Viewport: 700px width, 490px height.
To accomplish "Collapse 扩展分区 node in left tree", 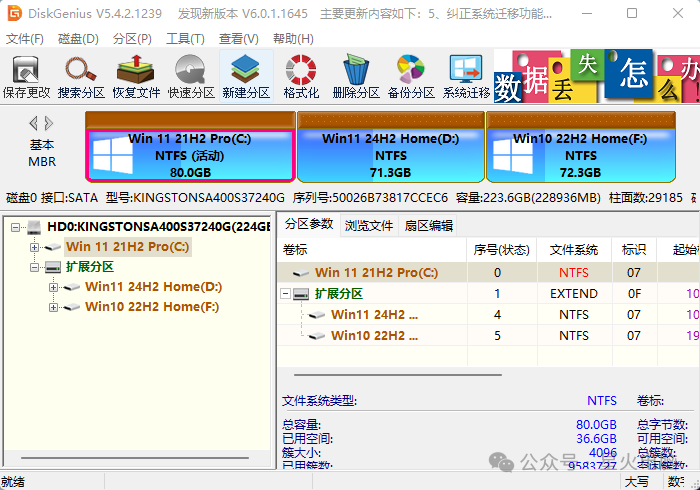I will click(34, 267).
